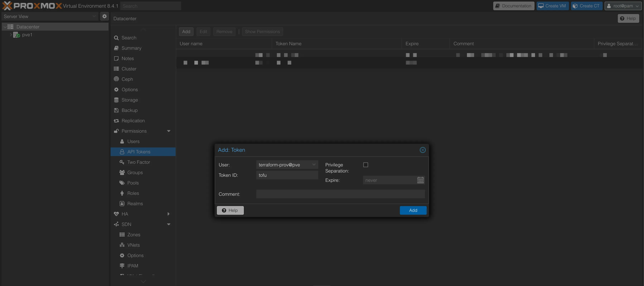Click the Replication retweet icon

[116, 120]
